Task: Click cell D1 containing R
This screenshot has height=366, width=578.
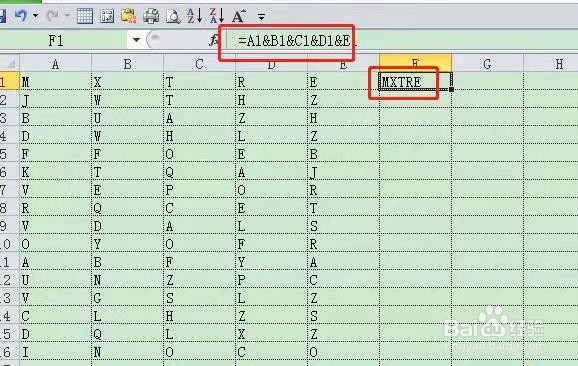Action: 271,81
